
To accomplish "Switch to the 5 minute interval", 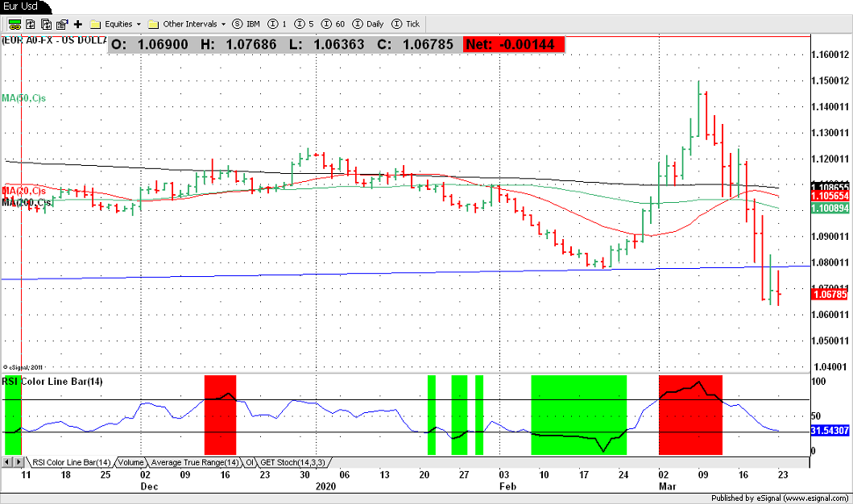I will (x=304, y=24).
